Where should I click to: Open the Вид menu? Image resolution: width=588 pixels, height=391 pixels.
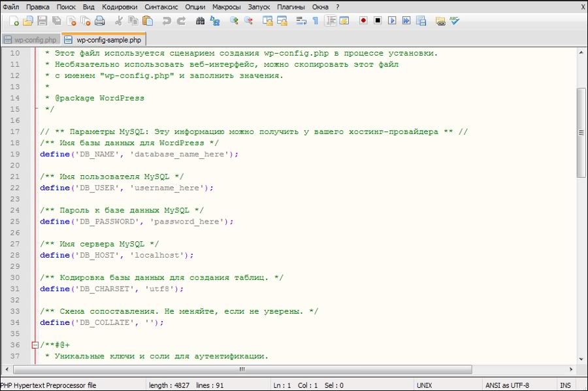tap(88, 7)
